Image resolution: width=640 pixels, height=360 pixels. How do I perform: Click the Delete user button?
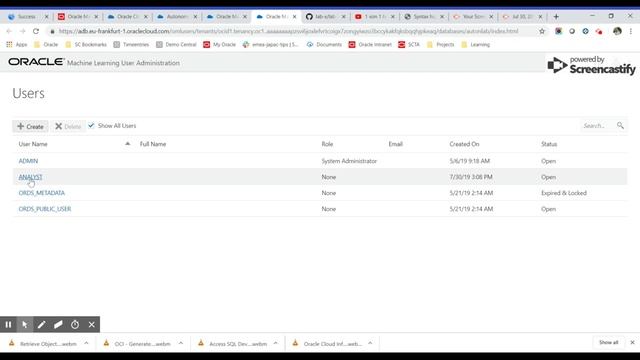click(68, 127)
